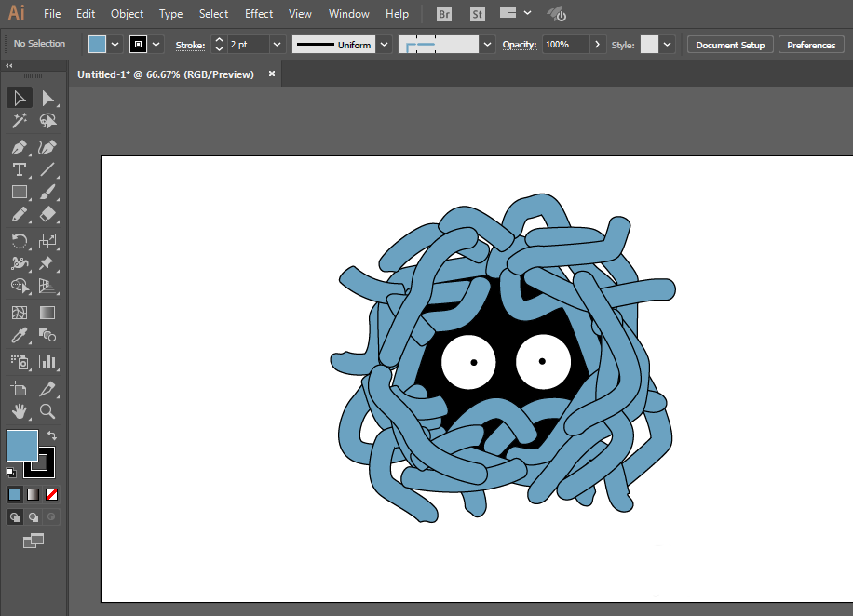This screenshot has height=616, width=853.
Task: Expand the stroke weight dropdown
Action: 277,45
